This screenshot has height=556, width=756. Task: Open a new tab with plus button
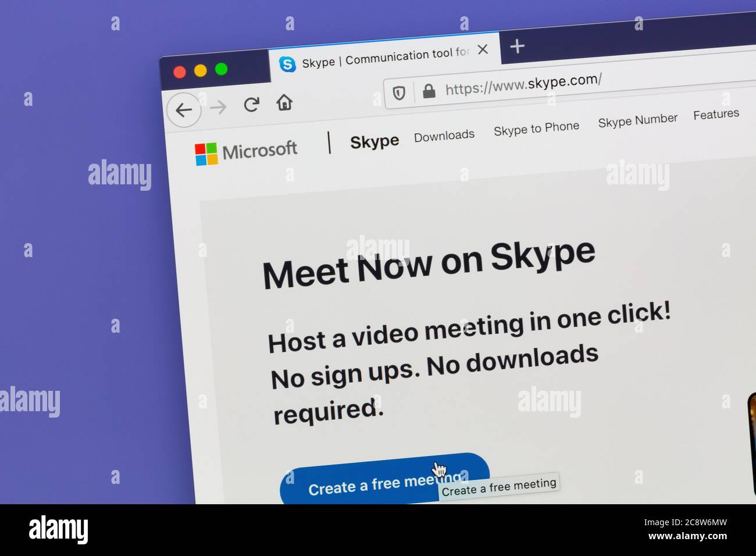point(517,45)
